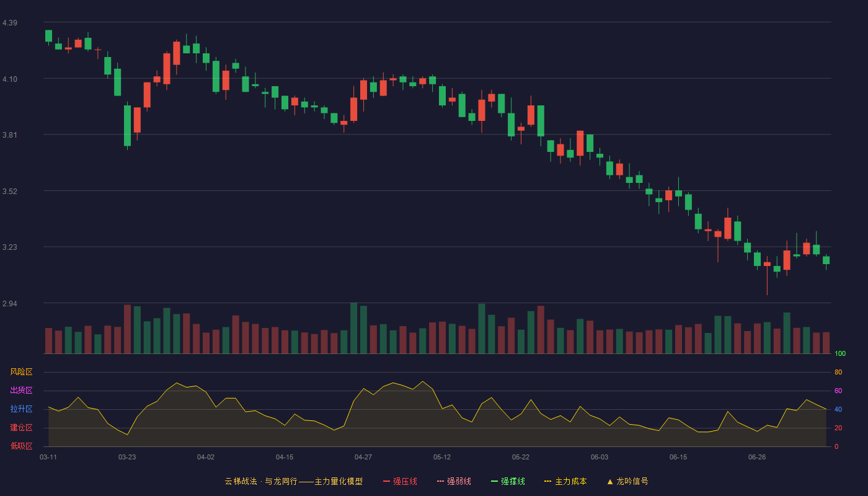868x496 pixels.
Task: Select the first candlestick above 03-11
Action: [48, 36]
